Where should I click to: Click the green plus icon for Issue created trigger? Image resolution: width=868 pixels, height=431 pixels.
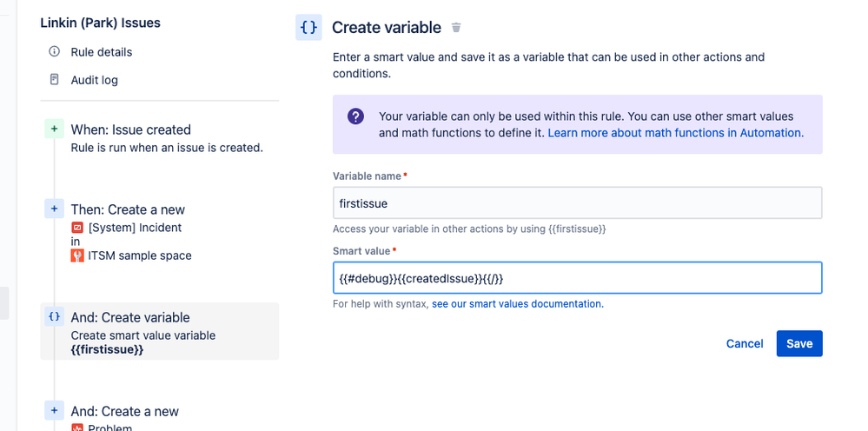(x=54, y=129)
